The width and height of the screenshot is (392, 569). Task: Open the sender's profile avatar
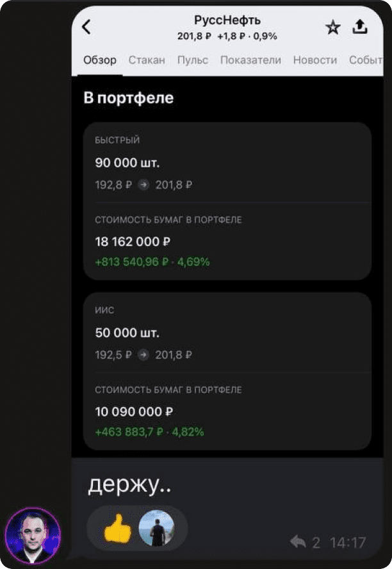point(32,536)
